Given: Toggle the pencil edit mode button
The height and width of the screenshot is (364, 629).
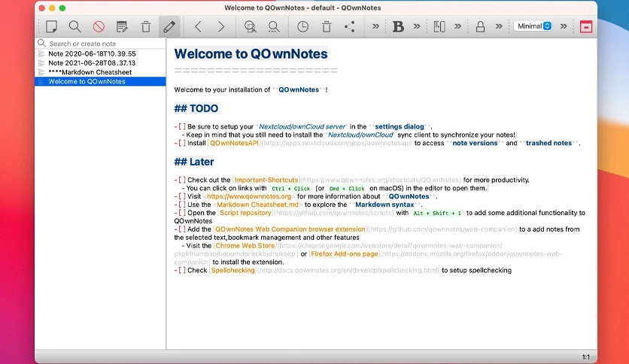Looking at the screenshot, I should (x=169, y=27).
